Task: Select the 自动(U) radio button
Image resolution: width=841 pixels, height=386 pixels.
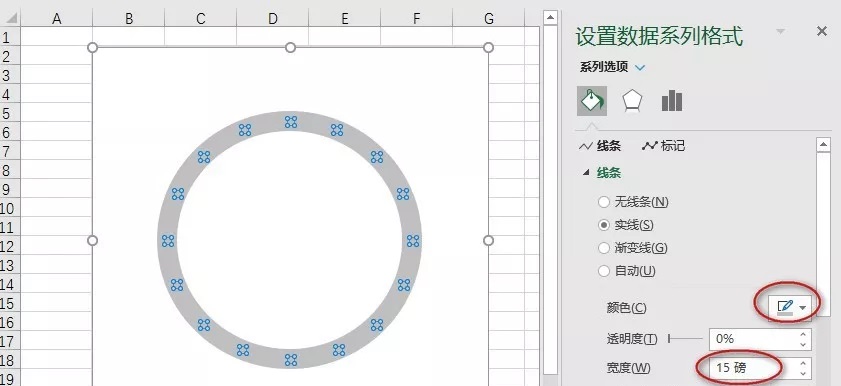Action: tap(604, 271)
